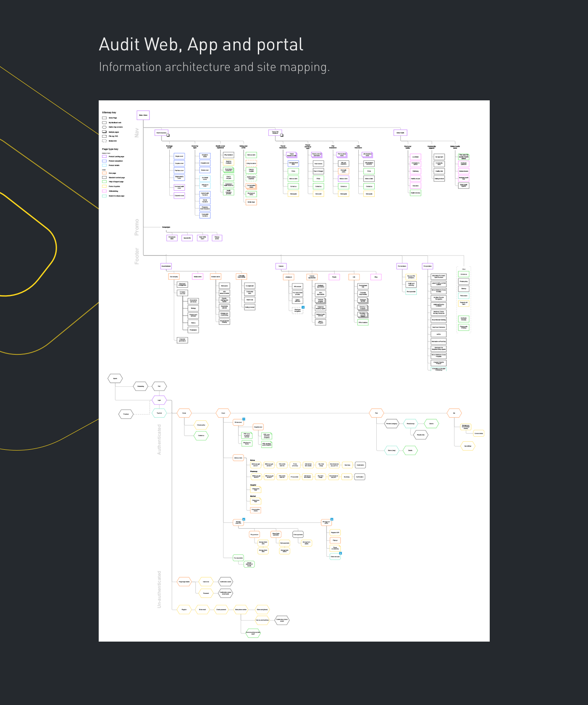
Task: Select the purple Login hexagon node
Action: click(159, 400)
